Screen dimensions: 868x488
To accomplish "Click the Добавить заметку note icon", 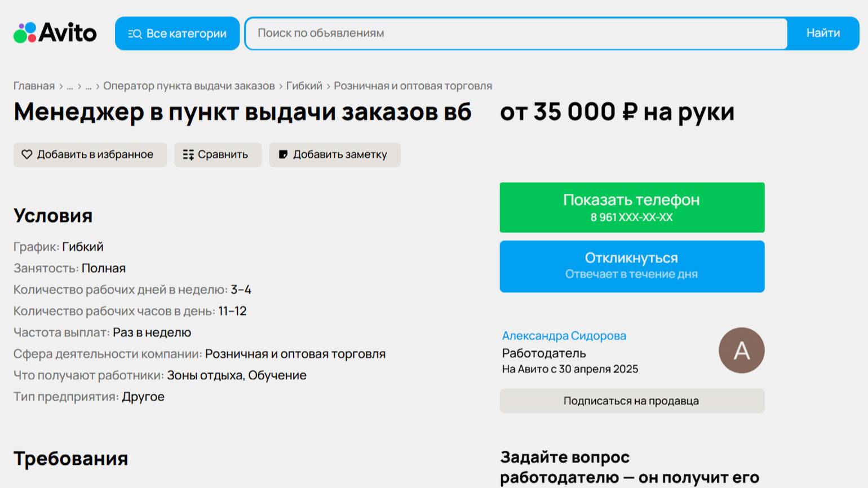I will click(283, 154).
